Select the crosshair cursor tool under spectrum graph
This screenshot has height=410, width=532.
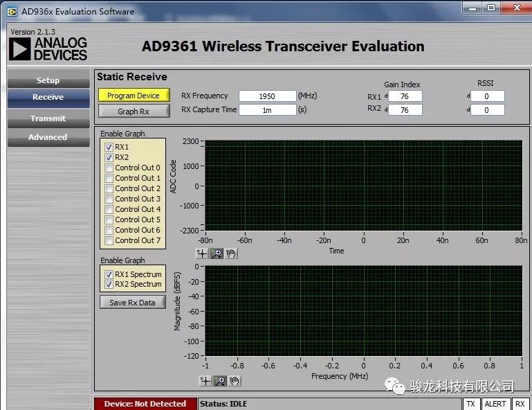pyautogui.click(x=205, y=380)
